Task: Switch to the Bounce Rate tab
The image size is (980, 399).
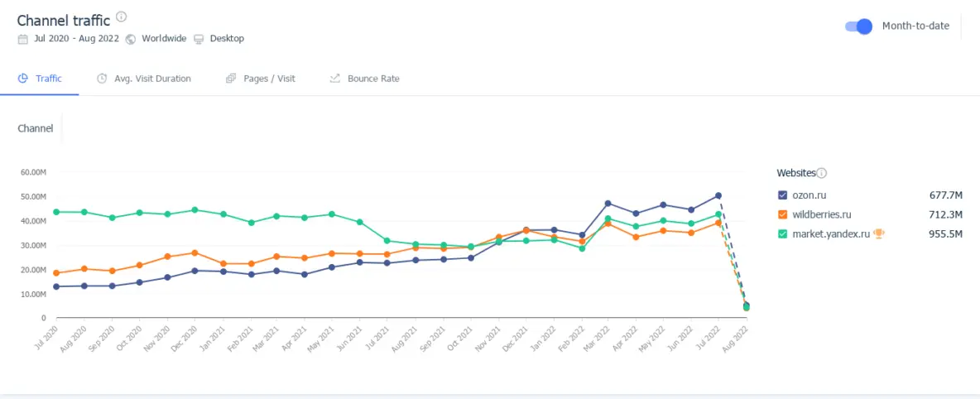Action: point(372,79)
